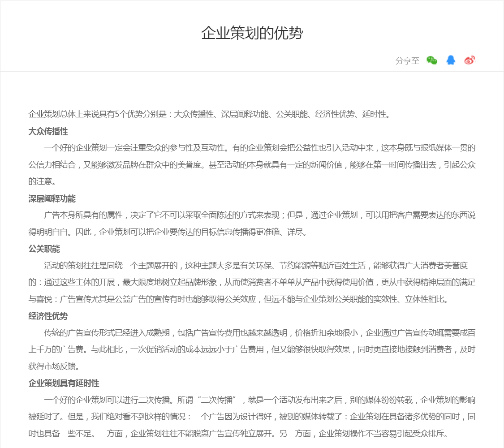
Task: Click the line beginning 传统的广告宣传形式
Action: tap(259, 333)
